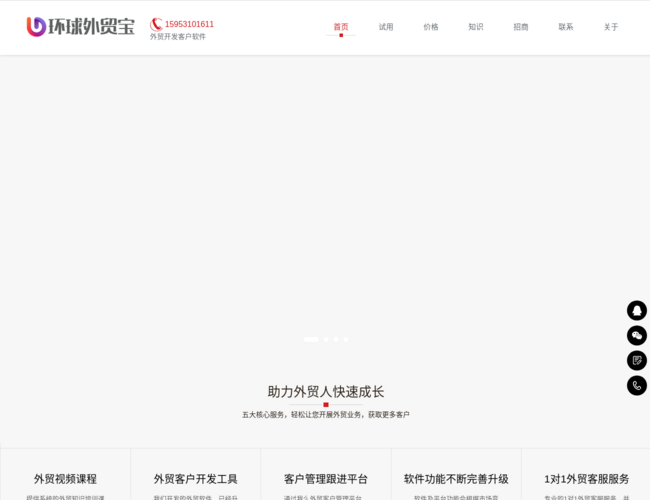
Task: Open the 招商 nav item
Action: click(521, 27)
